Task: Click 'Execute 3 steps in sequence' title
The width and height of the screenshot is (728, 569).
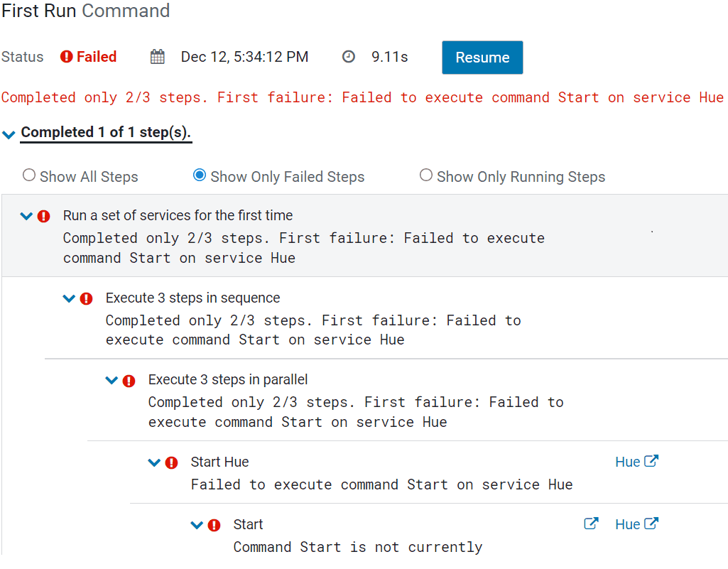Action: 192,298
